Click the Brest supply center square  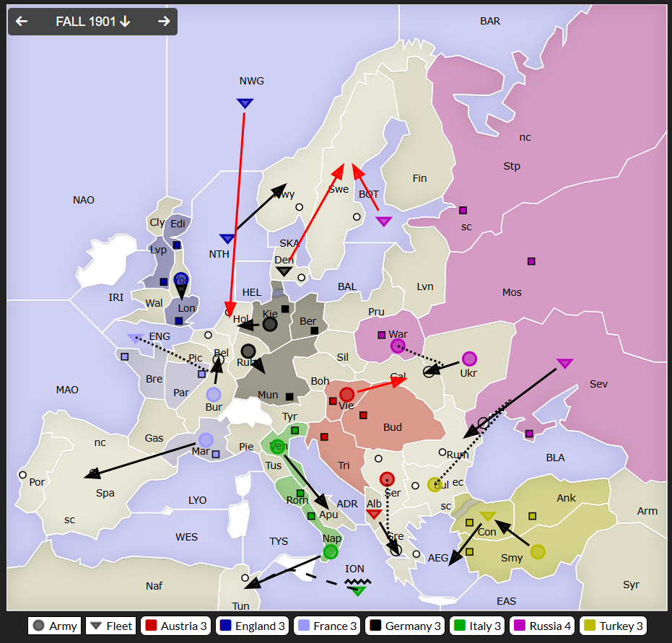point(125,357)
